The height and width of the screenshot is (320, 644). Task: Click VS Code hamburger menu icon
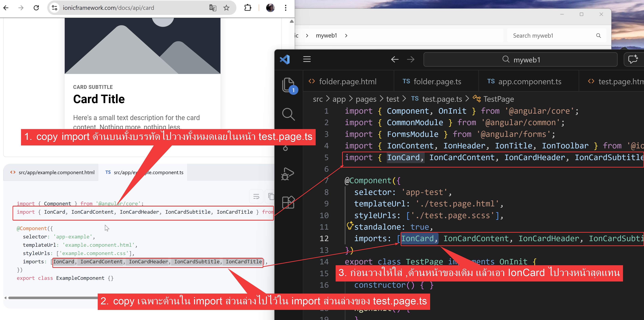click(x=307, y=59)
